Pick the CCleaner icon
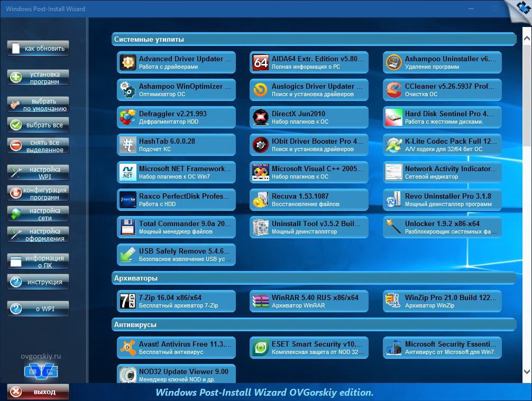 point(394,90)
